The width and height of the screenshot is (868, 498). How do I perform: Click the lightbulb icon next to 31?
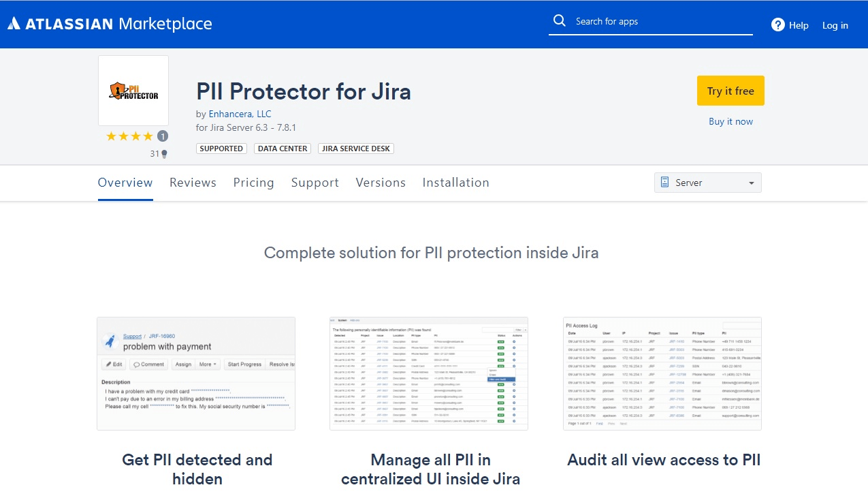[x=165, y=153]
